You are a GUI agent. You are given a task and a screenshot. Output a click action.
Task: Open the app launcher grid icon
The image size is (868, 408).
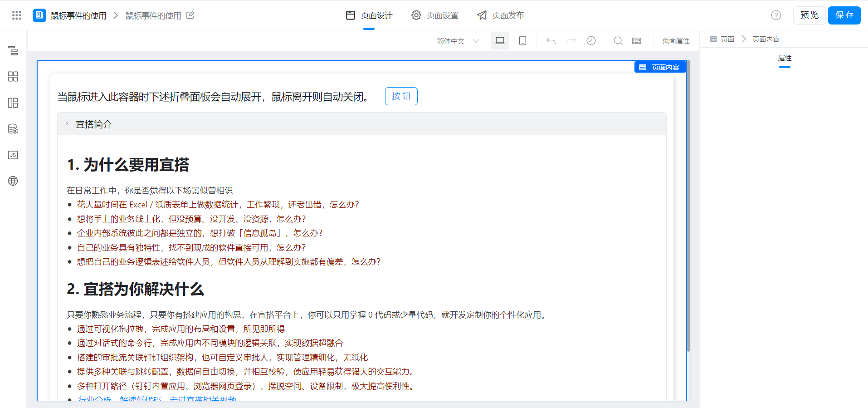pos(17,15)
